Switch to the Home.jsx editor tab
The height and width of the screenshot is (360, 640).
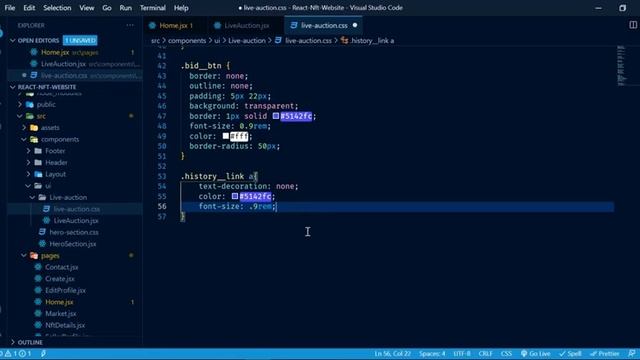[175, 25]
